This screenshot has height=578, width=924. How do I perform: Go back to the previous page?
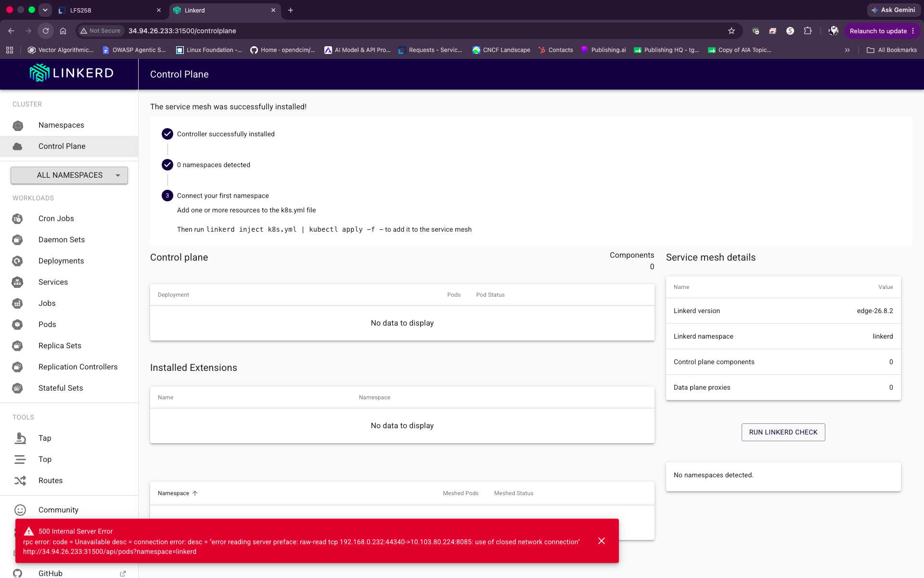pos(11,31)
